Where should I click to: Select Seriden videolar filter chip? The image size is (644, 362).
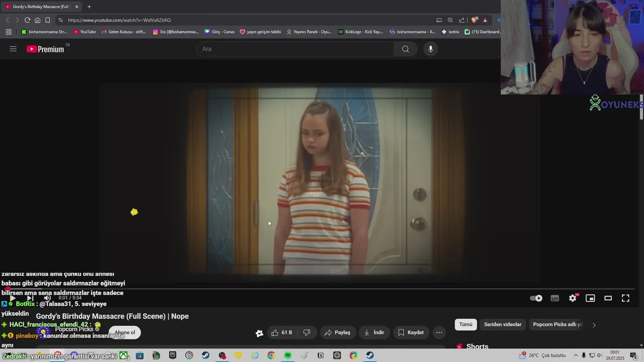click(x=503, y=324)
